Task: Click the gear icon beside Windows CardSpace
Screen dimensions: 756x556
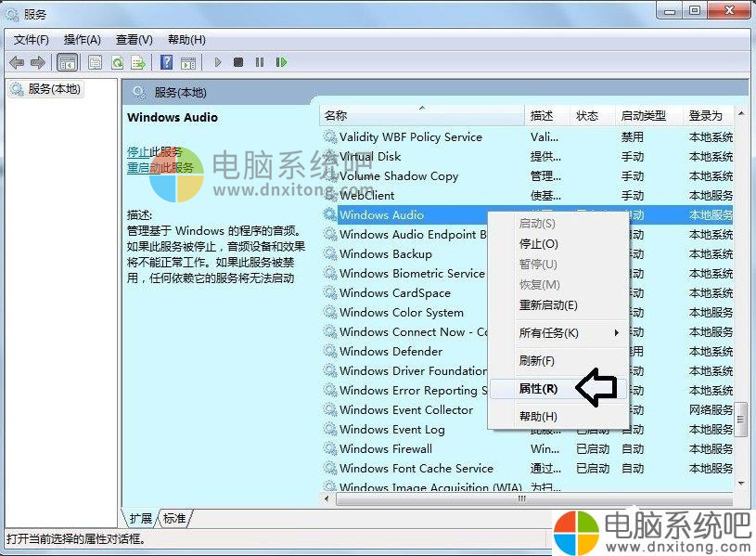Action: [x=330, y=292]
